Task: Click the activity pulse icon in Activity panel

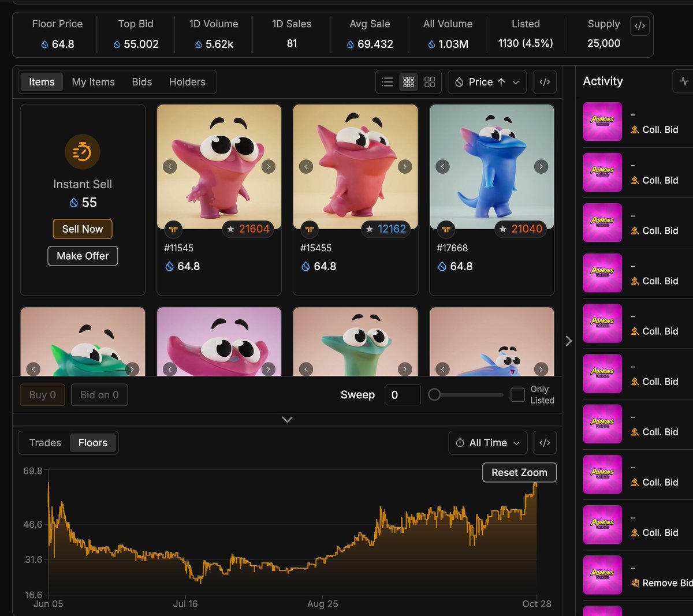Action: (685, 81)
